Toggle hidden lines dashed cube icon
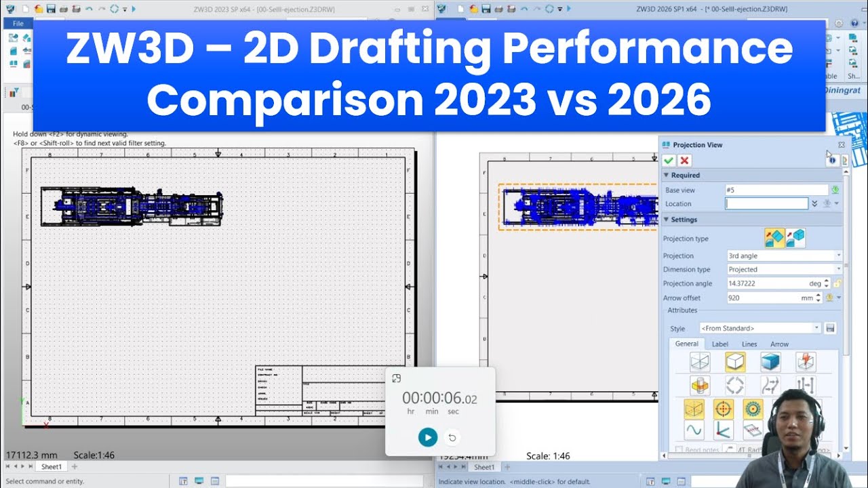Image resolution: width=868 pixels, height=488 pixels. point(694,409)
